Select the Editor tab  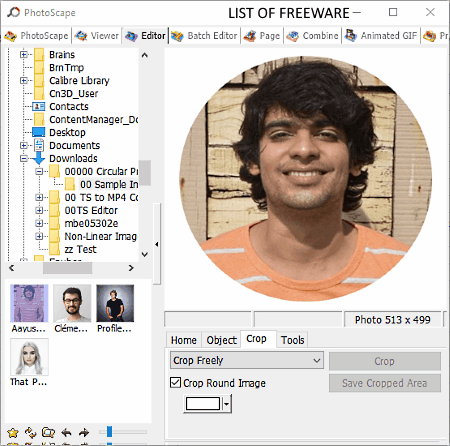point(145,36)
